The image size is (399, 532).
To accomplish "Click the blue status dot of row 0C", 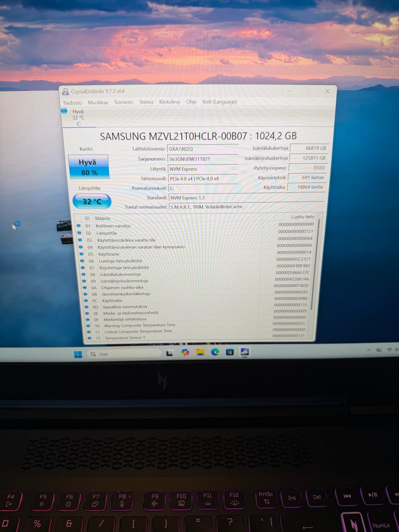I will pos(86,300).
